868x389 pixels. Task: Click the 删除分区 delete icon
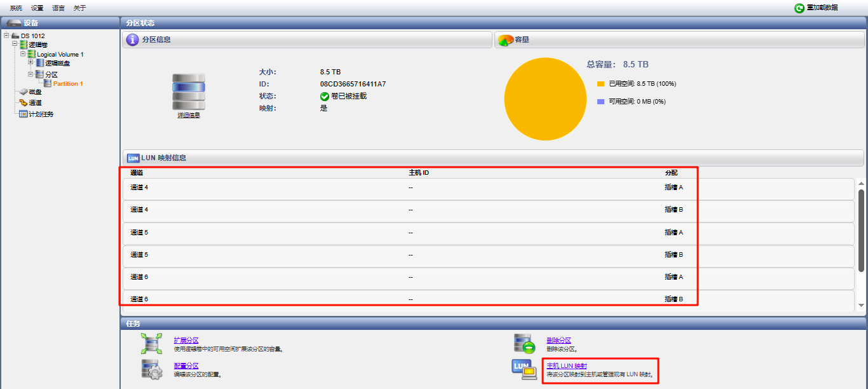524,343
